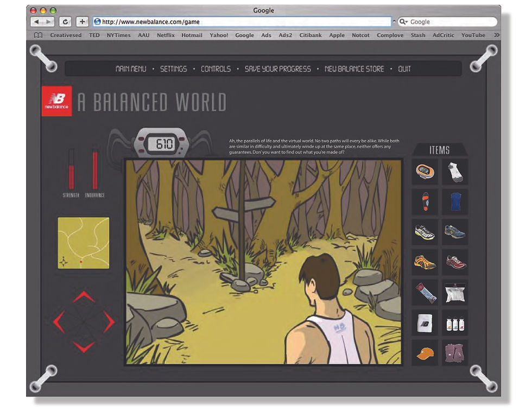The image size is (532, 411).
Task: Select the energy bar item
Action: click(x=425, y=292)
